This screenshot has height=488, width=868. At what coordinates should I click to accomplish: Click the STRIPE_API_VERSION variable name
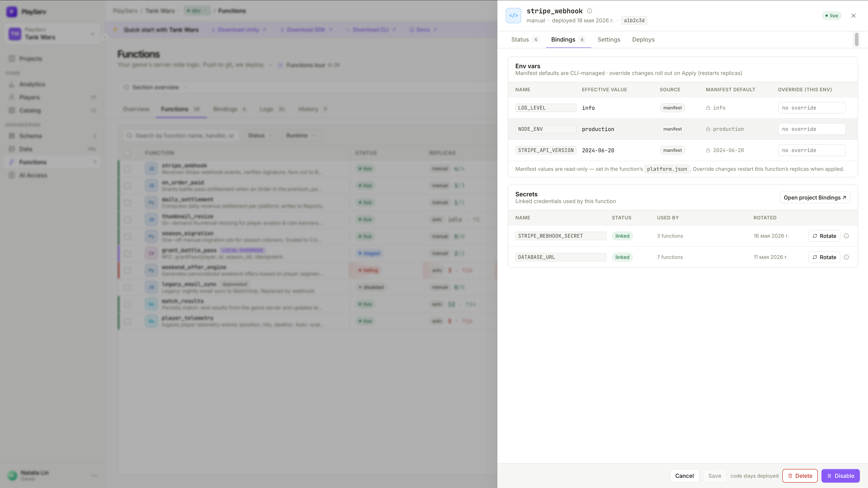tap(545, 150)
